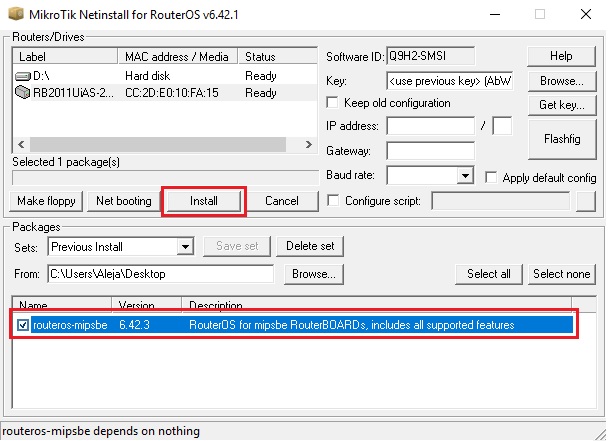
Task: Click the Cancel button
Action: 282,201
